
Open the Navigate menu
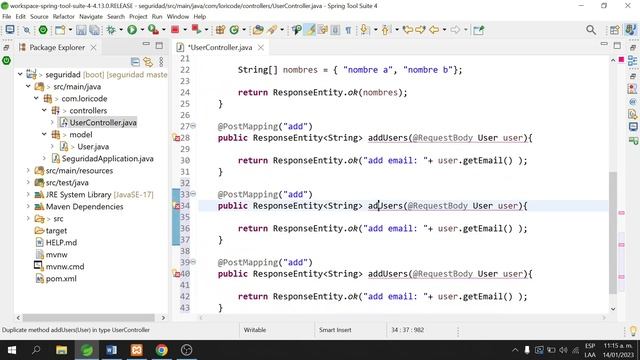click(x=91, y=17)
